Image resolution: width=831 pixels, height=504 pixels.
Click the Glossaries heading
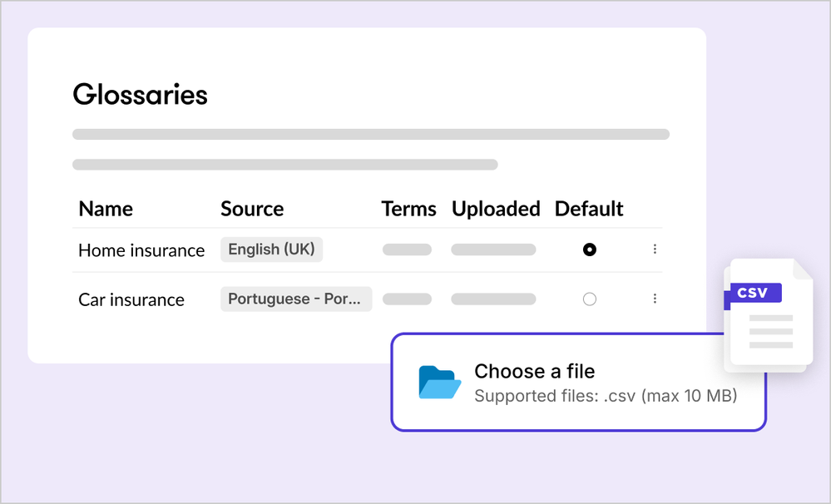pos(140,95)
